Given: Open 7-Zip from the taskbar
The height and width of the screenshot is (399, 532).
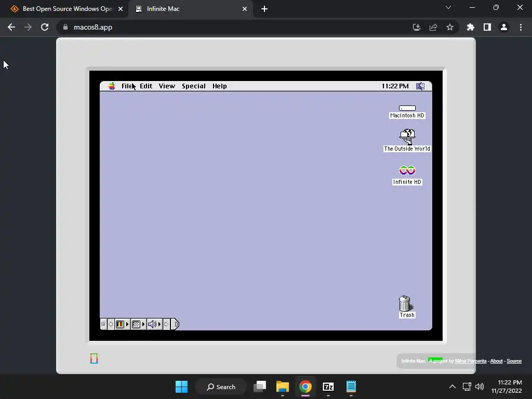Looking at the screenshot, I should pos(328,387).
